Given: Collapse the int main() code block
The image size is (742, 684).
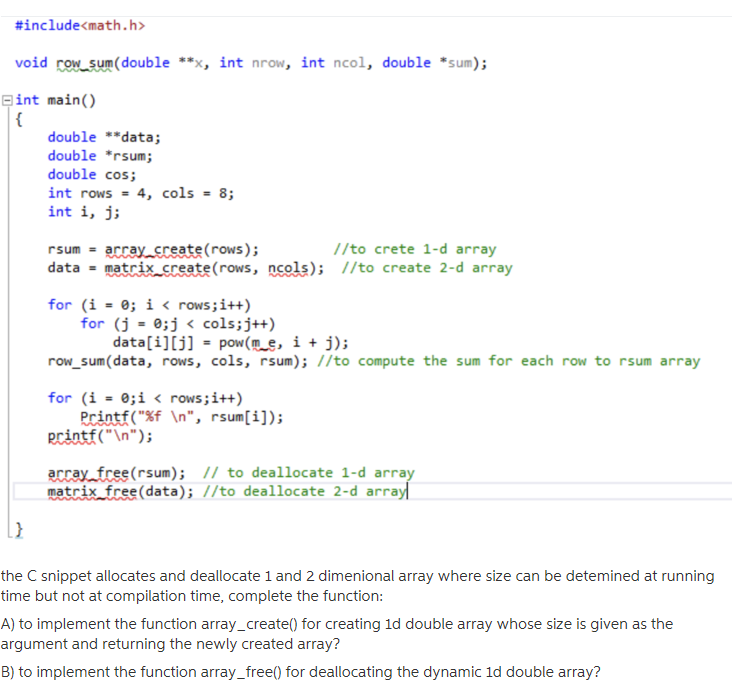Looking at the screenshot, I should 7,100.
